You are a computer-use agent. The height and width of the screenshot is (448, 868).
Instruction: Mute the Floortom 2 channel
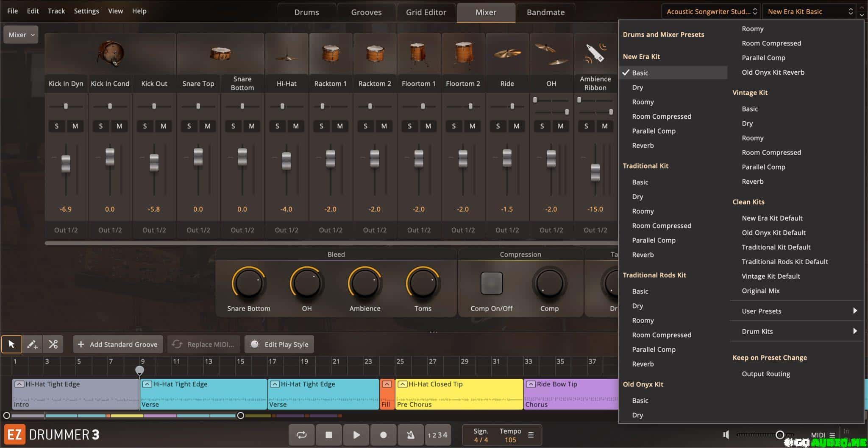pyautogui.click(x=472, y=126)
